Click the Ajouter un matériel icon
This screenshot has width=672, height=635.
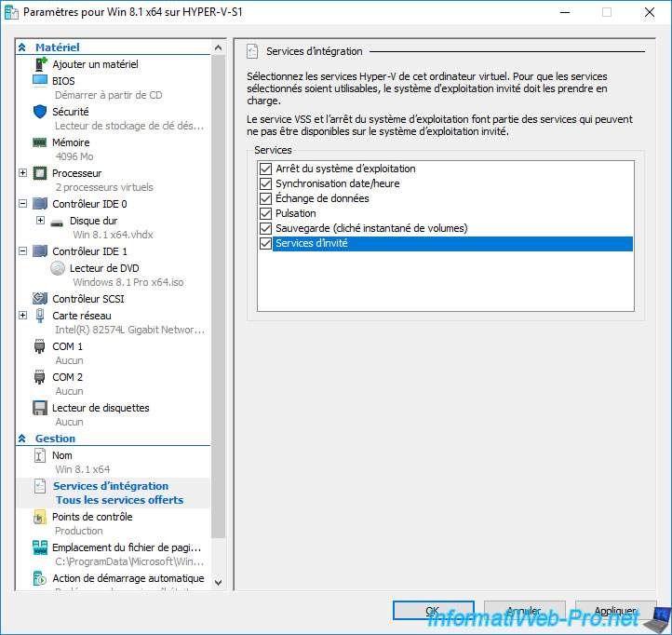(40, 64)
